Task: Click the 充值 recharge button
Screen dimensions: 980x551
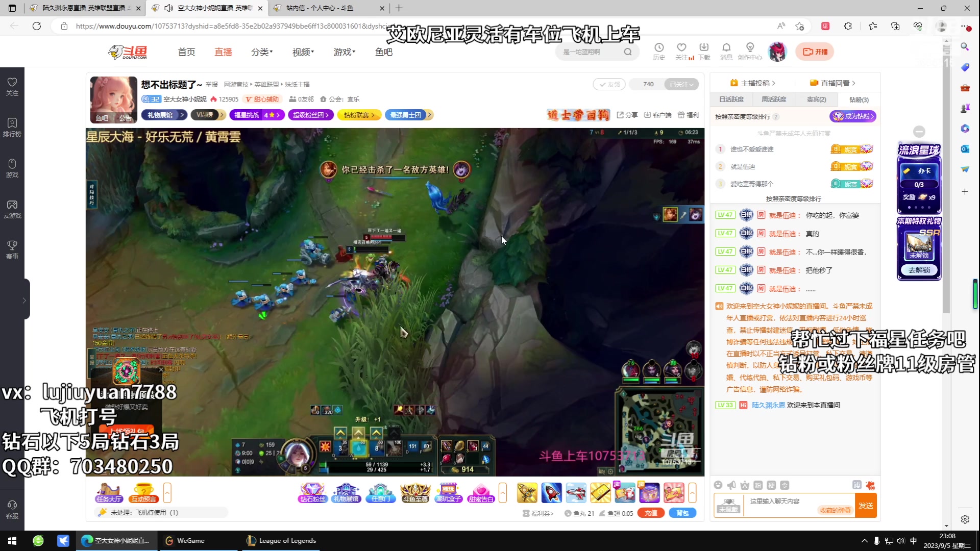Action: 651,513
